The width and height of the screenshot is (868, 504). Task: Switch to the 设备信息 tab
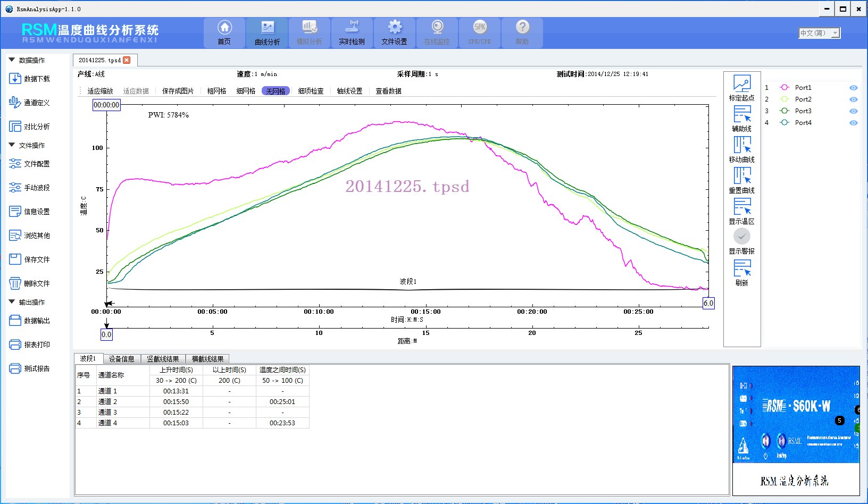point(121,359)
